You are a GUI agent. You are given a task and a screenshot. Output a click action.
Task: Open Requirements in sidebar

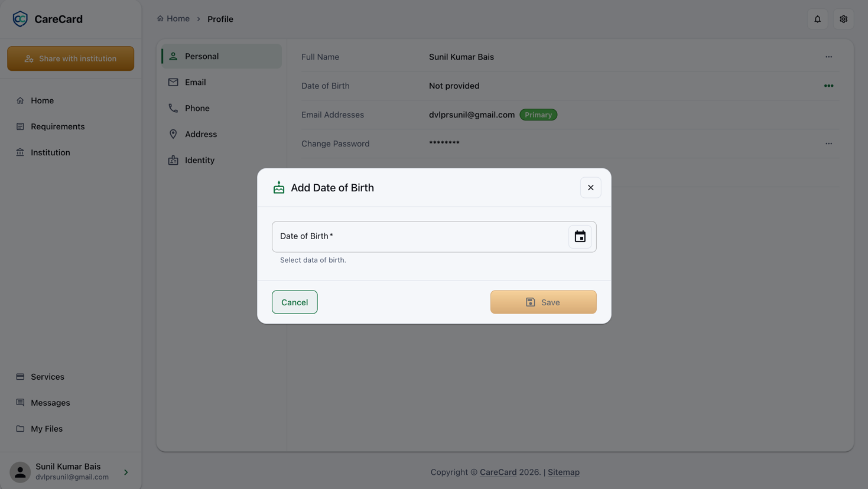71,126
